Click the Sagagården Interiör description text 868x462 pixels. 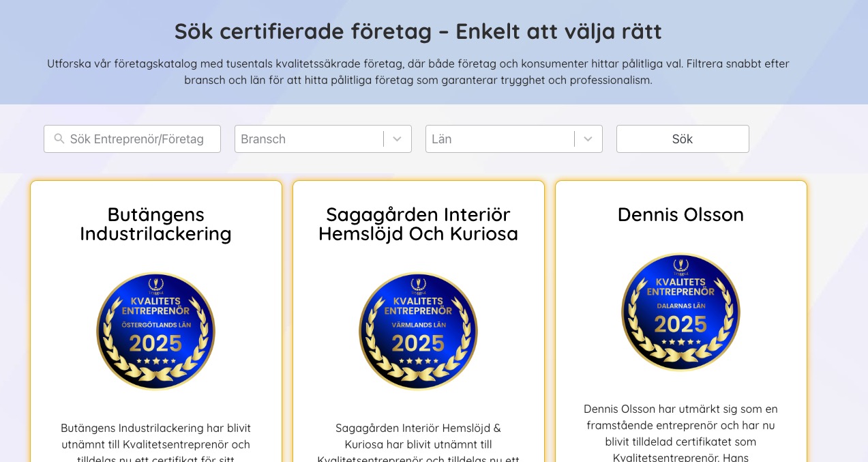pyautogui.click(x=418, y=444)
